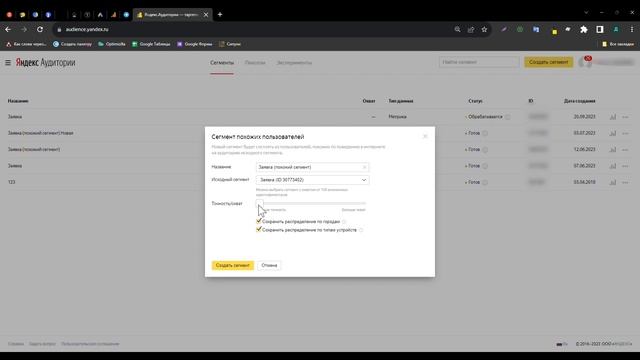Open more-actions dots for row dated 12.06.2023
The height and width of the screenshot is (360, 640).
(x=625, y=150)
